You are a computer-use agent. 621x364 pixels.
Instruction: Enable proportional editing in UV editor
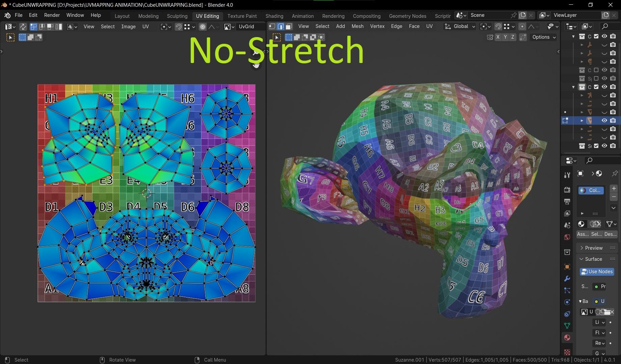[x=202, y=27]
